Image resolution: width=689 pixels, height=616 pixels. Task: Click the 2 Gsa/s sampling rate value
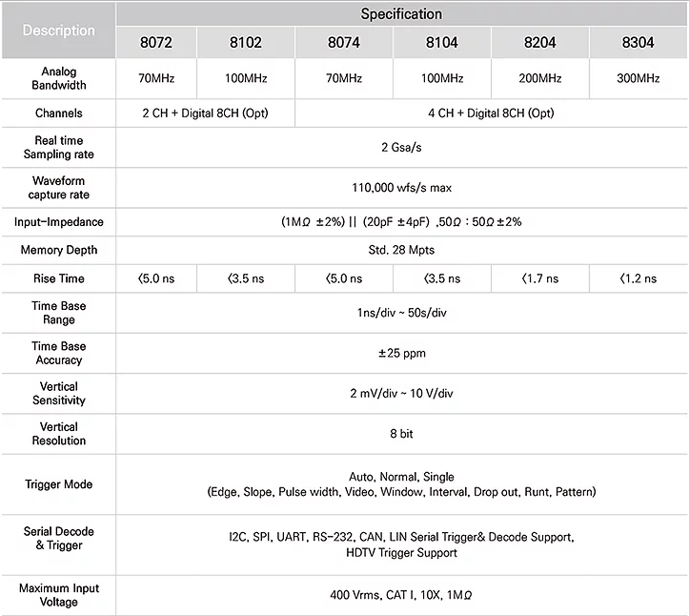[401, 148]
